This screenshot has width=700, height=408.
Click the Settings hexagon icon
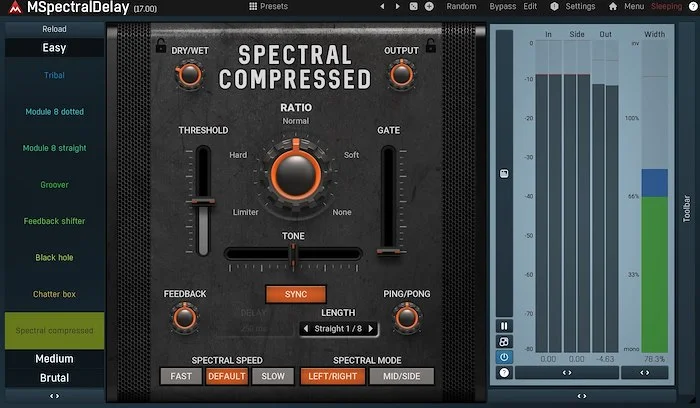(x=554, y=6)
